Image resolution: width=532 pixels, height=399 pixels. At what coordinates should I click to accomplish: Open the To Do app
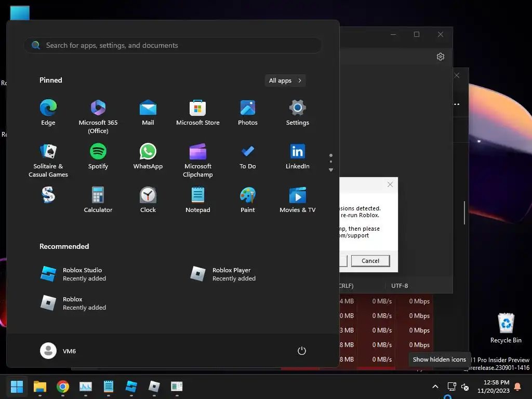point(248,157)
